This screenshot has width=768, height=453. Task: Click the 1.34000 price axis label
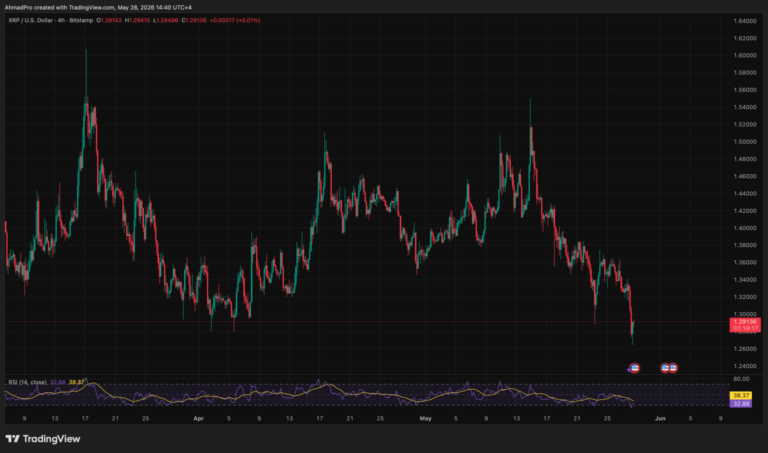(x=744, y=280)
